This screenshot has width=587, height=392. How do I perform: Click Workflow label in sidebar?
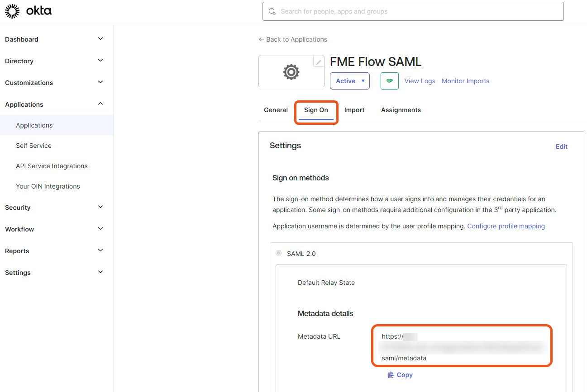pos(19,229)
